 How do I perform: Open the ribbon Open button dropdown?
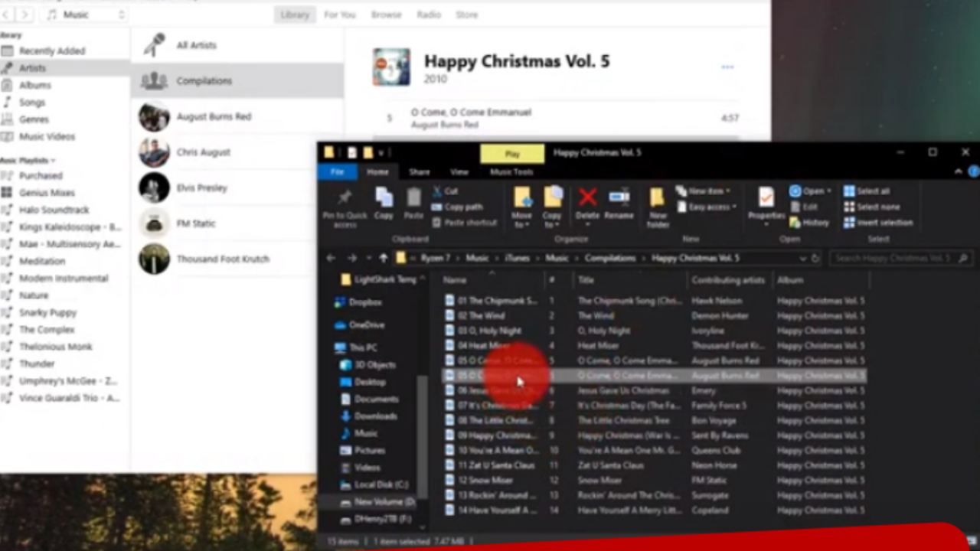pos(829,191)
